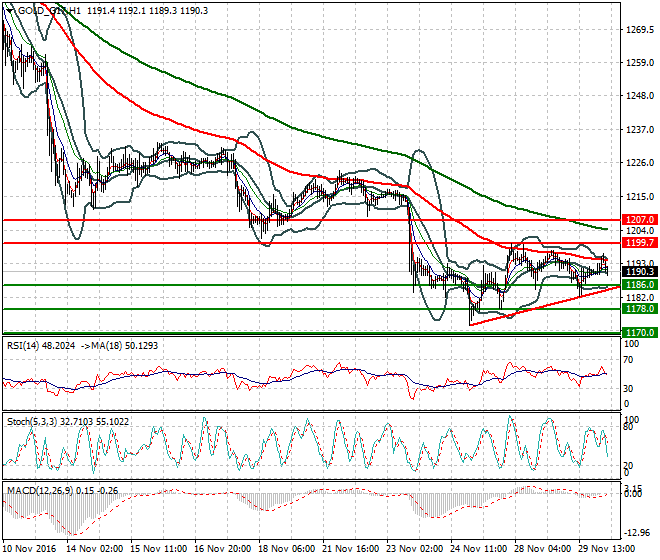Click the green 1186.0 support price label

coord(640,285)
